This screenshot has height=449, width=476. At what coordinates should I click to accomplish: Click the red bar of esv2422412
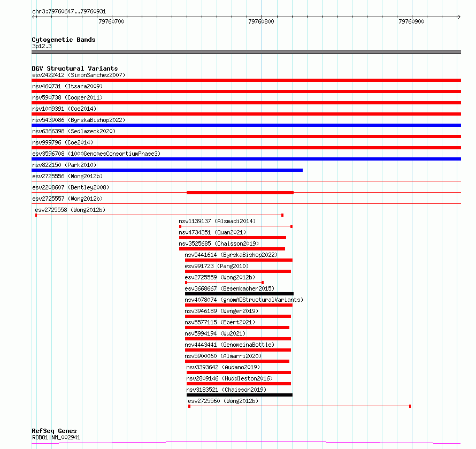[x=246, y=80]
